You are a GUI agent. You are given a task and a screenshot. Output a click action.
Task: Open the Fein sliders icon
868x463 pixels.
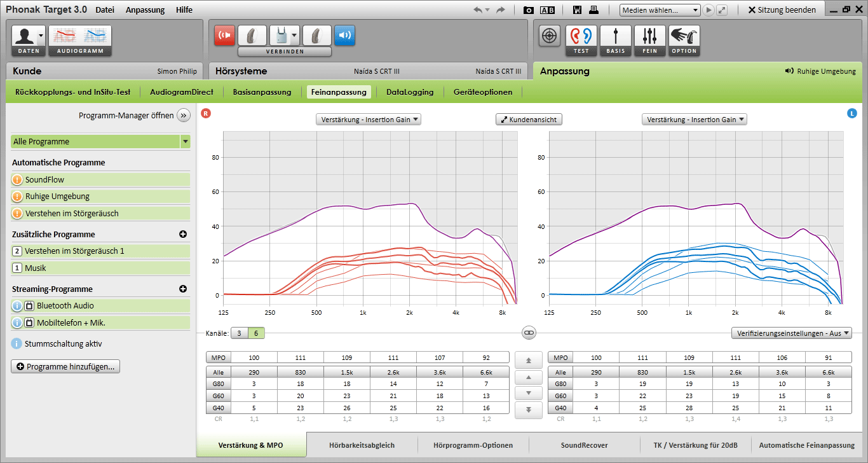(x=650, y=41)
